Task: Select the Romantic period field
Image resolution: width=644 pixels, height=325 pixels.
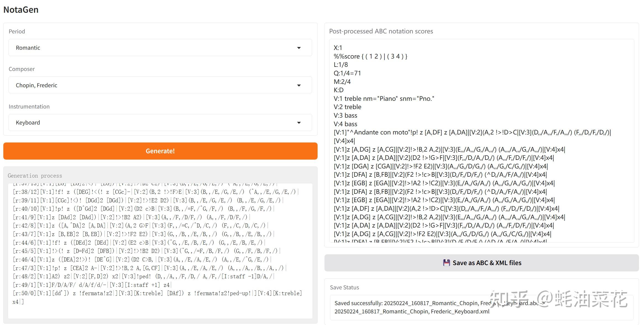Action: click(x=160, y=47)
